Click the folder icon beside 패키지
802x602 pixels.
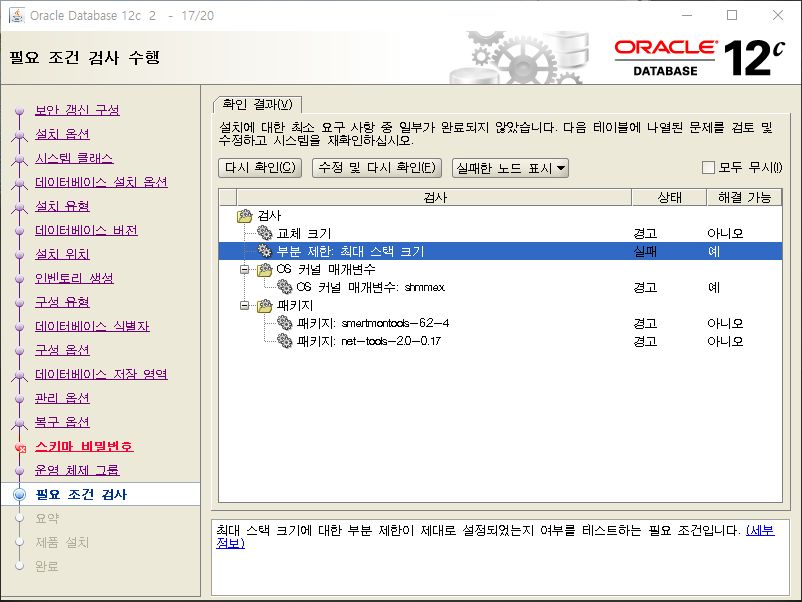coord(264,305)
